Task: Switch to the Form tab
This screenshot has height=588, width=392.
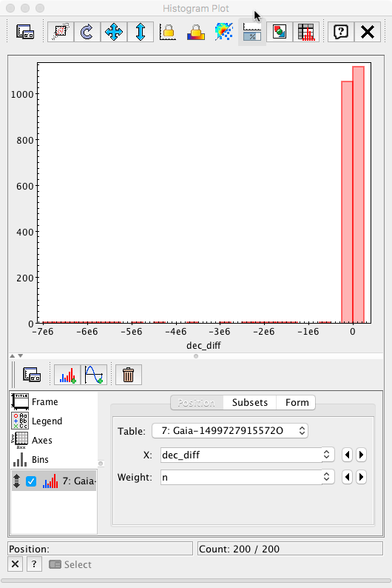Action: (x=297, y=402)
